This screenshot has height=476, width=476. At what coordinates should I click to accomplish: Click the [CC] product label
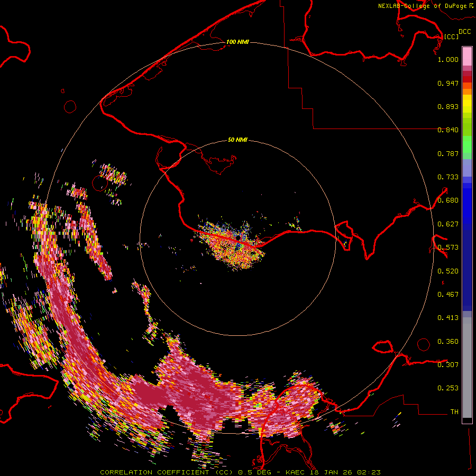(x=451, y=36)
